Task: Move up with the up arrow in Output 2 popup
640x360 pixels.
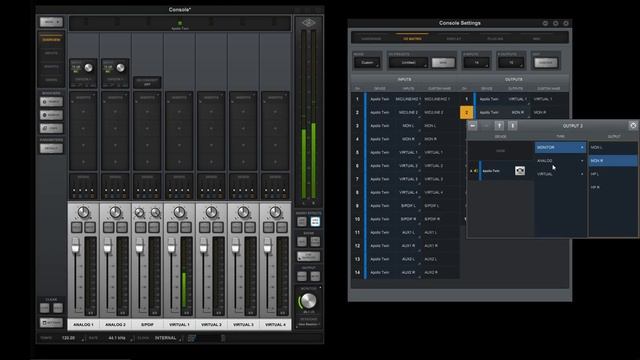Action: click(499, 126)
